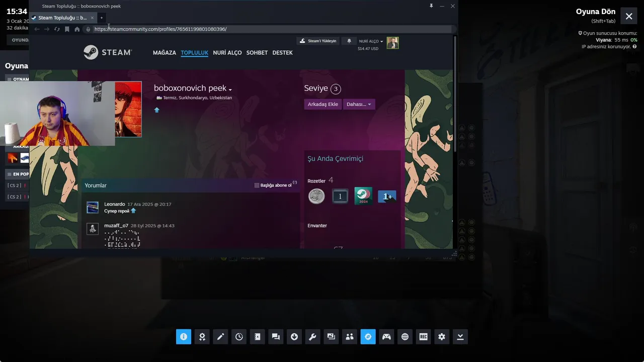Open the DESTEK menu
Screen dimensions: 644x362
tap(282, 53)
